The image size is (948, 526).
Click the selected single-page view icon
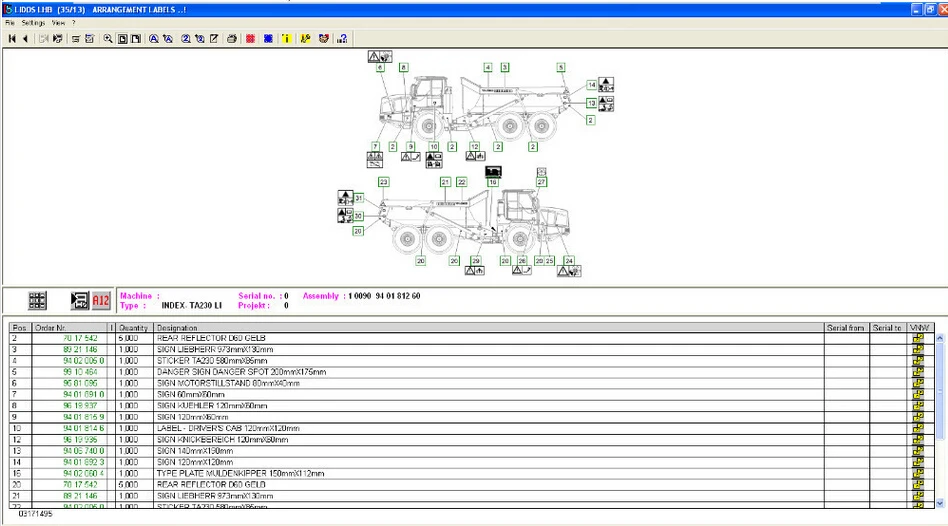122,39
